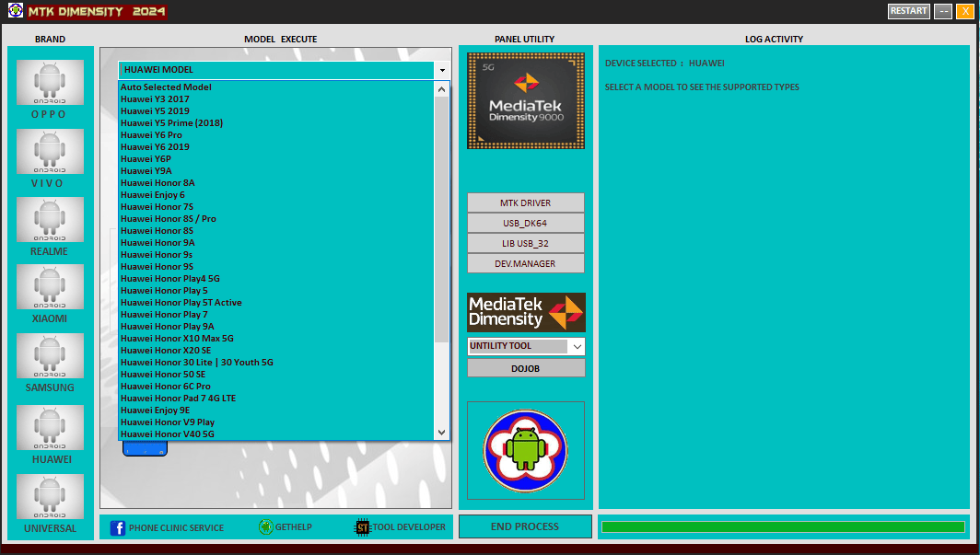The height and width of the screenshot is (555, 980).
Task: Select Huawei Honor Play4 5G model
Action: (x=275, y=279)
